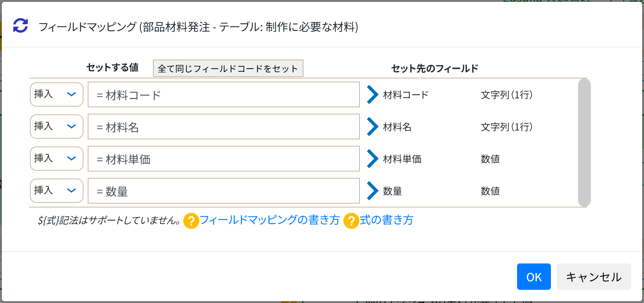Click the question icon before 式の書き方
Viewport: 644px width, 303px height.
[351, 221]
